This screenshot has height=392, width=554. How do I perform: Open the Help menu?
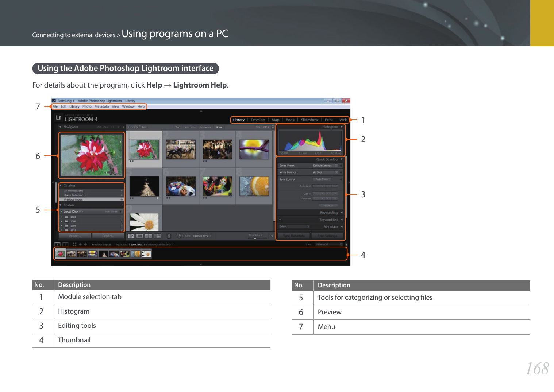pyautogui.click(x=141, y=106)
